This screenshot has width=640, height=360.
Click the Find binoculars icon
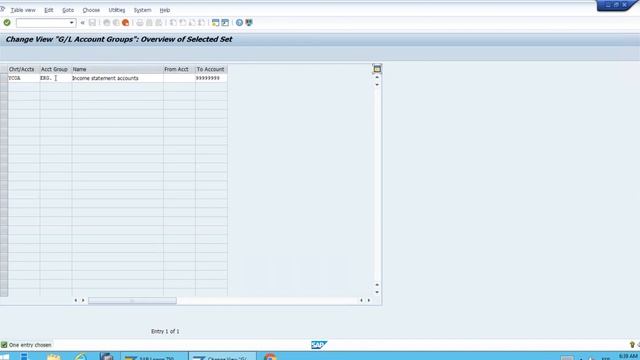pyautogui.click(x=149, y=22)
